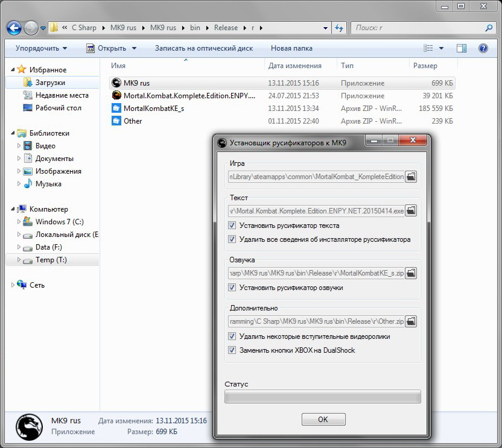Click the browse button for Текст path
The height and width of the screenshot is (448, 502).
point(411,210)
